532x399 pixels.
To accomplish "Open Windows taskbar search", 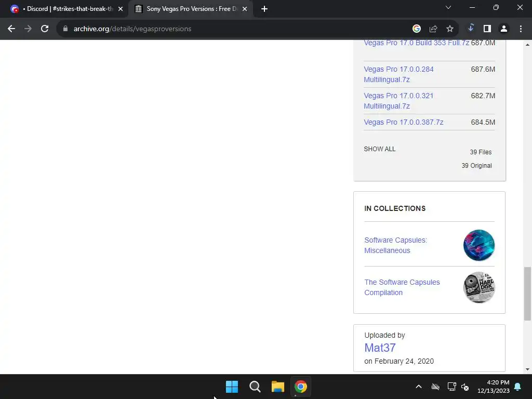I will [x=255, y=387].
